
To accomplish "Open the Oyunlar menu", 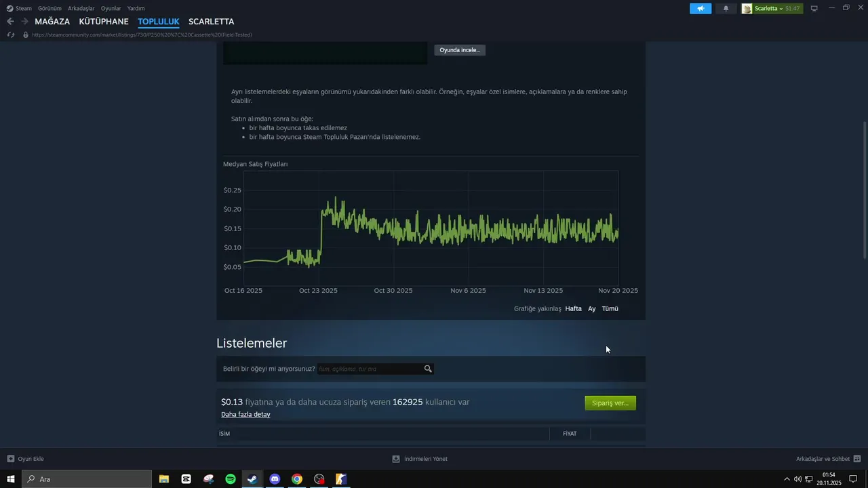I will [x=111, y=9].
